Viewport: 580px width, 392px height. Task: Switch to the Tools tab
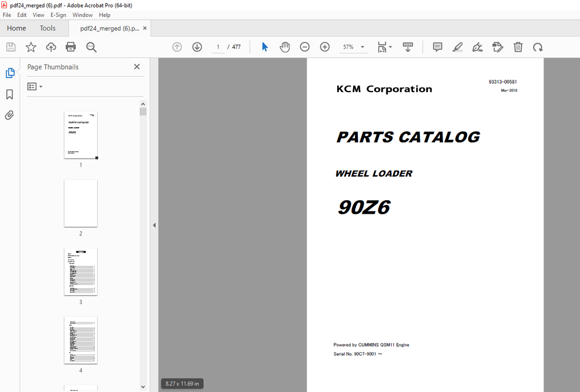click(47, 28)
